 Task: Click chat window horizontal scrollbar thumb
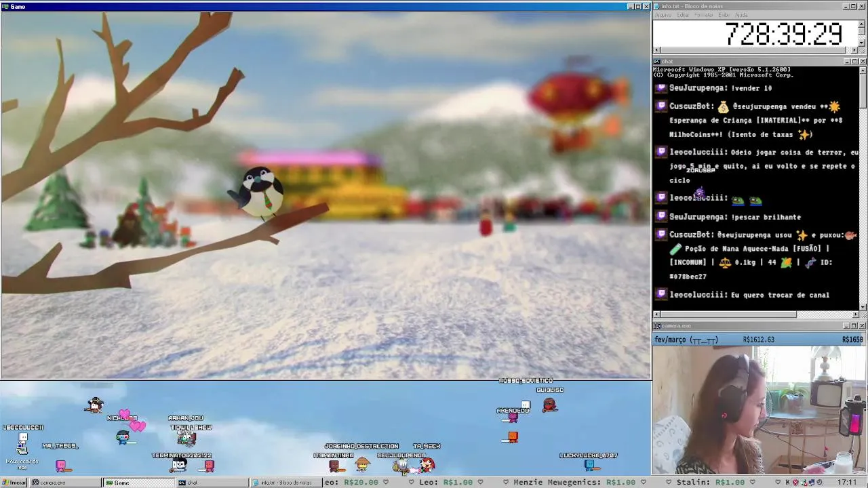coord(728,314)
